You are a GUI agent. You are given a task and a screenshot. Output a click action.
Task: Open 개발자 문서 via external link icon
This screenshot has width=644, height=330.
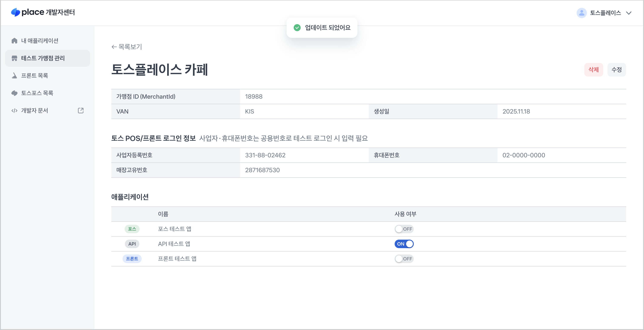[x=80, y=110]
